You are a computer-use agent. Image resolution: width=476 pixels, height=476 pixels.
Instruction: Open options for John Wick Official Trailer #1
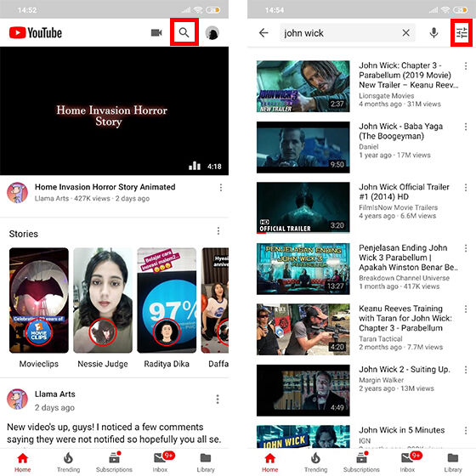click(x=466, y=188)
